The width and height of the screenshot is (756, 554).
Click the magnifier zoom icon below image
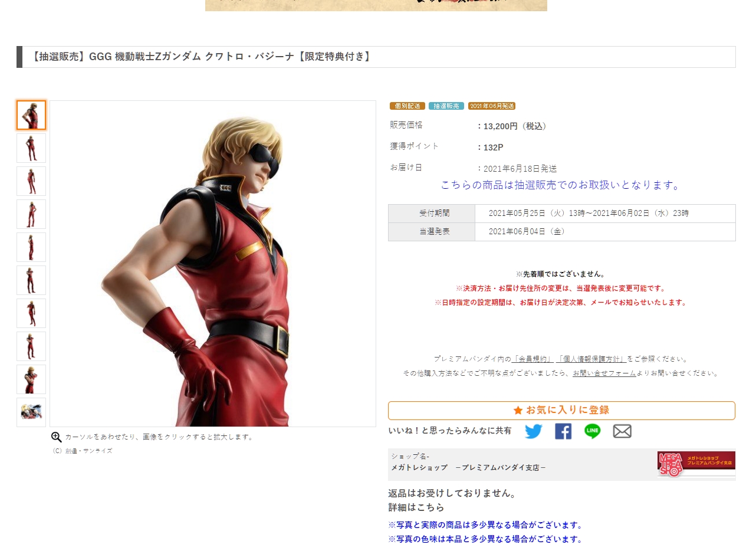57,437
